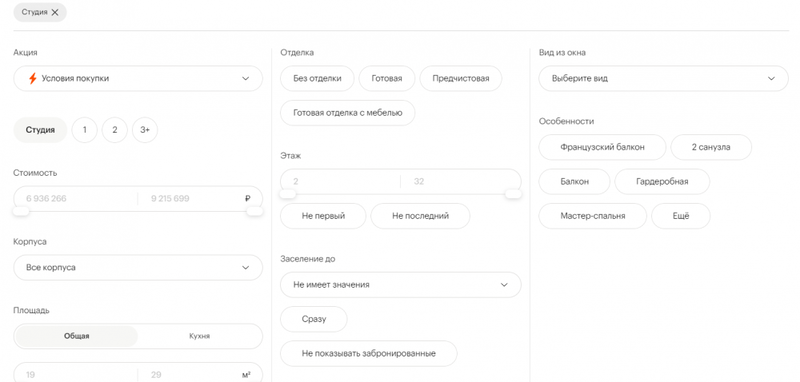This screenshot has width=800, height=382.
Task: Toggle Готовая отделка с мебелью option
Action: pos(347,113)
